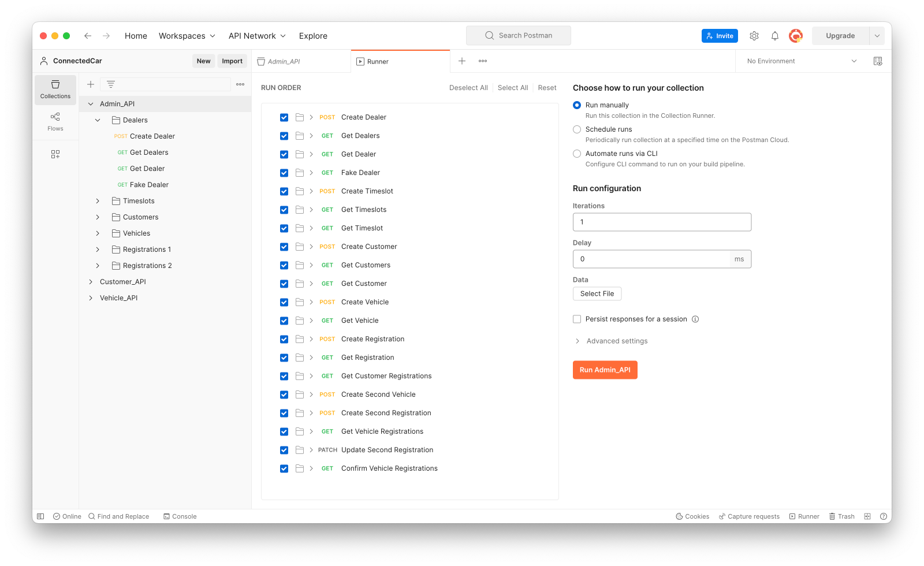Open the help question mark icon

(884, 516)
